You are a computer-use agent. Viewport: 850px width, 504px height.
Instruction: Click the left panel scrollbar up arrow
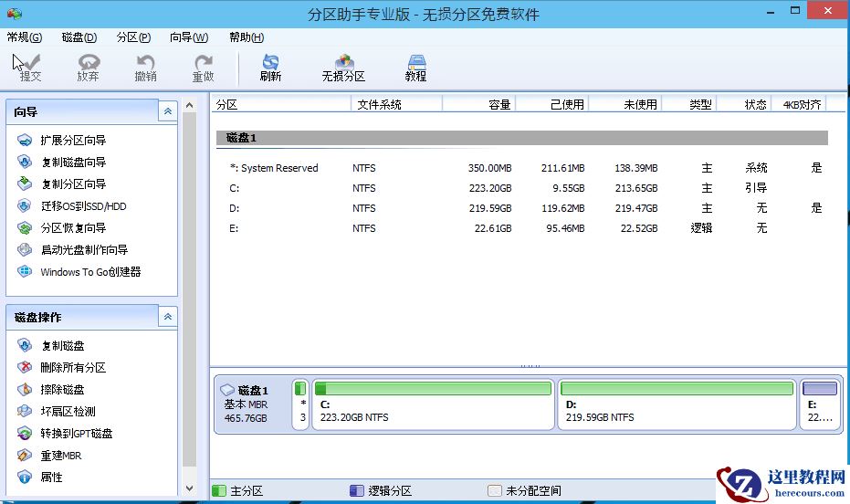(189, 105)
